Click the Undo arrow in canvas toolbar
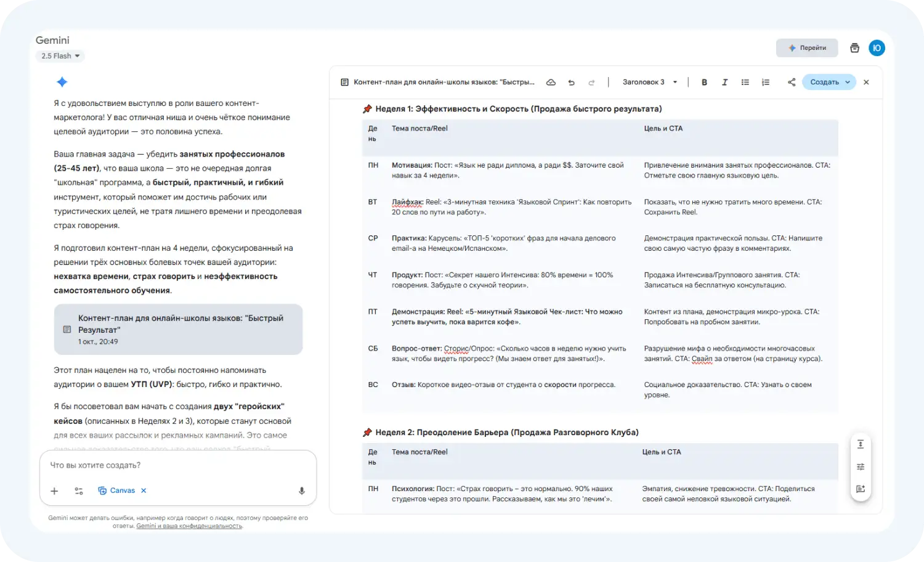This screenshot has width=924, height=562. [571, 82]
